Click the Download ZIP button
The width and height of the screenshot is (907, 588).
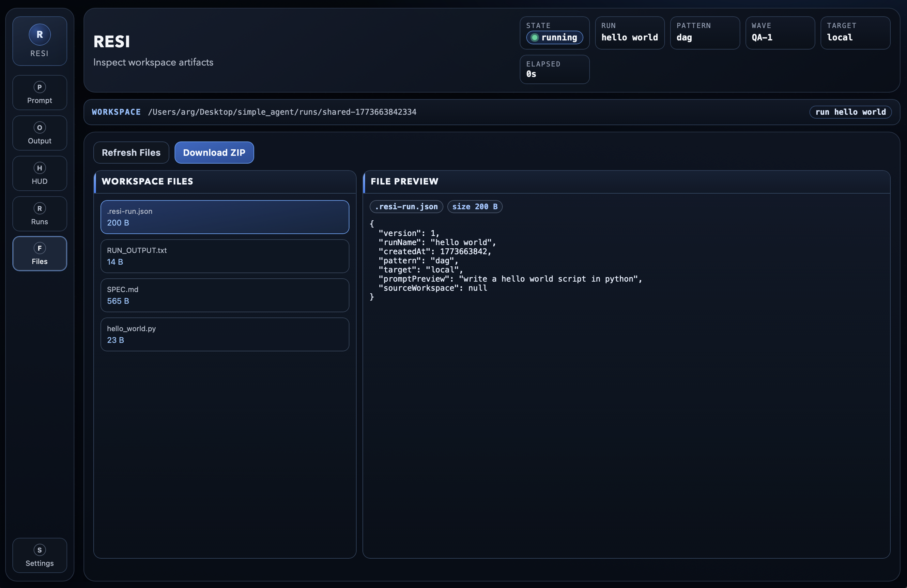[x=214, y=152]
